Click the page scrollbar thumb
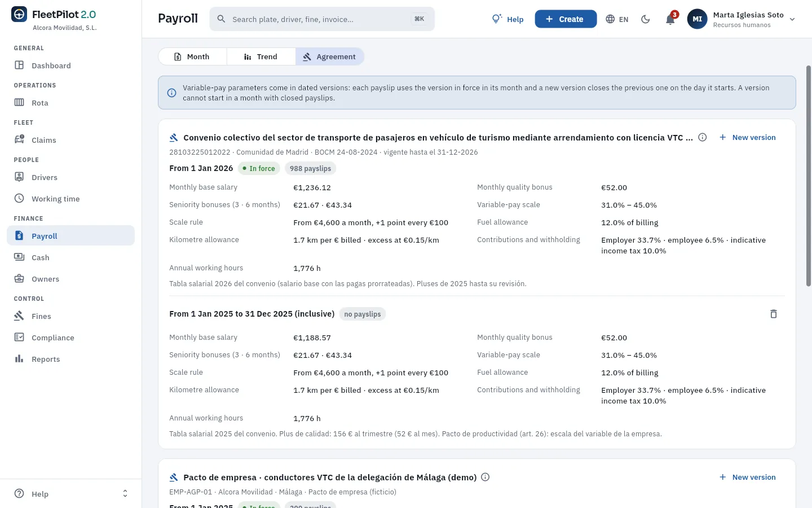This screenshot has height=508, width=812. point(809,176)
